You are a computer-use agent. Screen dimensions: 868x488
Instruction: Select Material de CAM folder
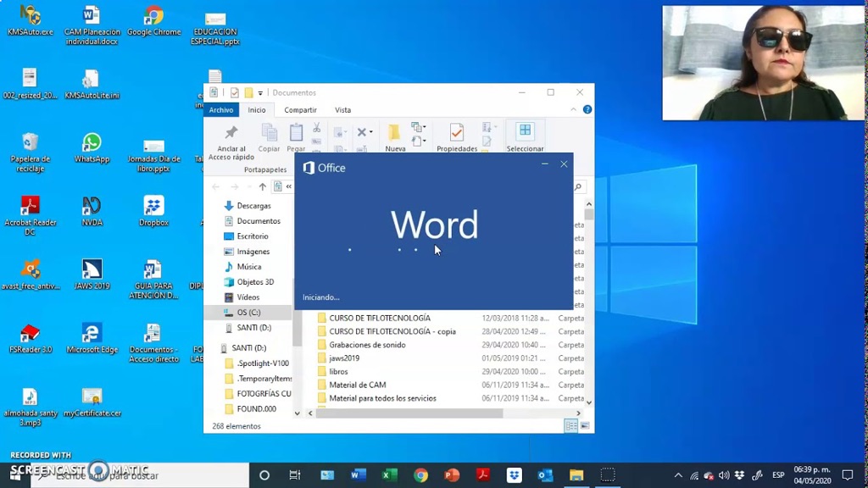tap(358, 385)
